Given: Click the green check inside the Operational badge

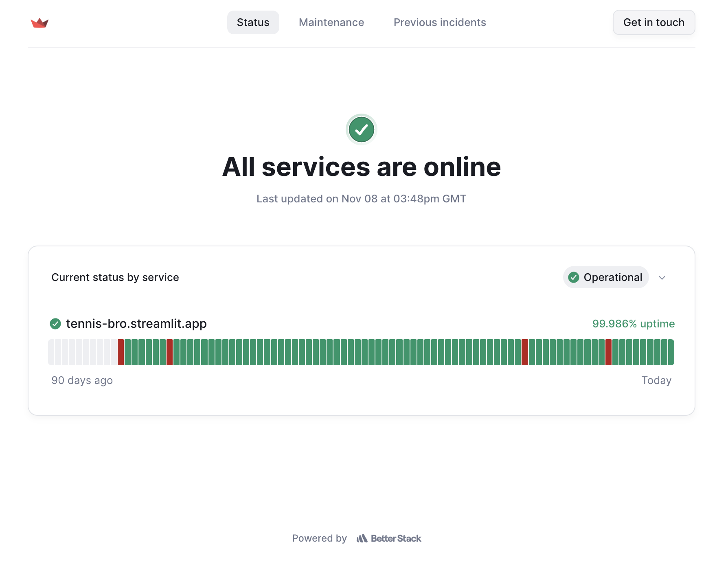Looking at the screenshot, I should [x=574, y=277].
